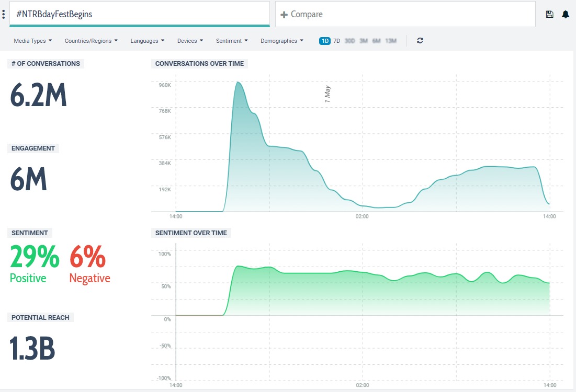Click the 960K axis label
Image resolution: width=576 pixels, height=392 pixels.
(165, 85)
